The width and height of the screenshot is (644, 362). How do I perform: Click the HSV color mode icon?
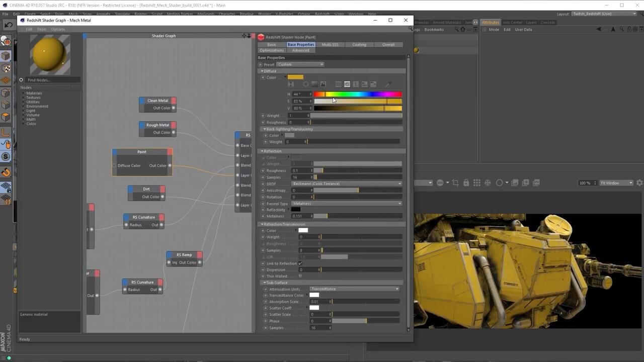[347, 84]
